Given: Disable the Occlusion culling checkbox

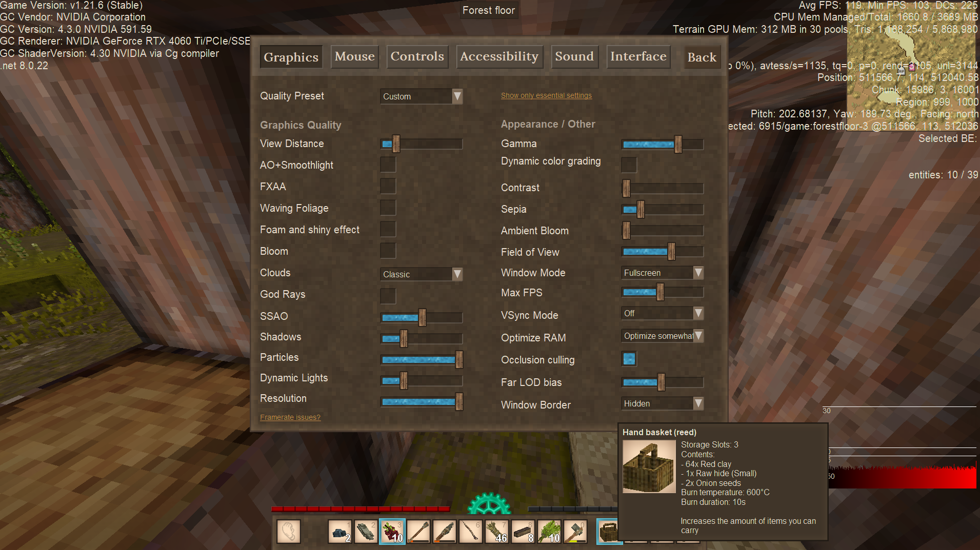Looking at the screenshot, I should pos(629,359).
